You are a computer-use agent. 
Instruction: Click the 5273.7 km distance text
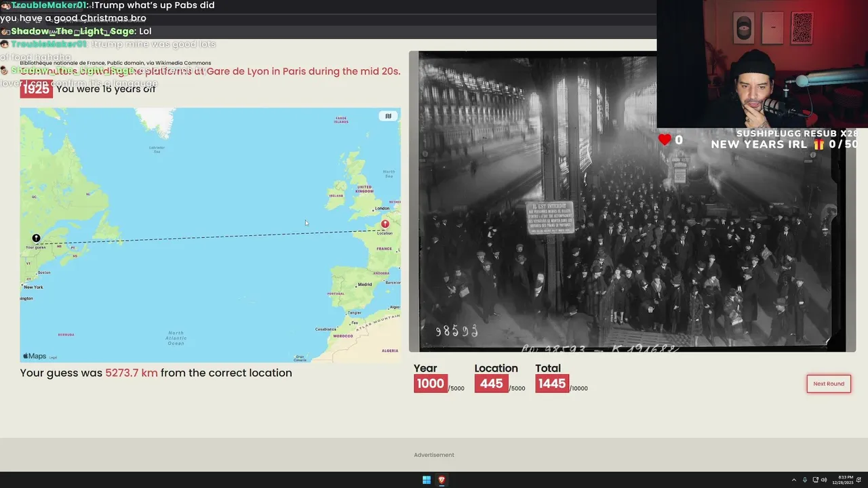point(132,373)
